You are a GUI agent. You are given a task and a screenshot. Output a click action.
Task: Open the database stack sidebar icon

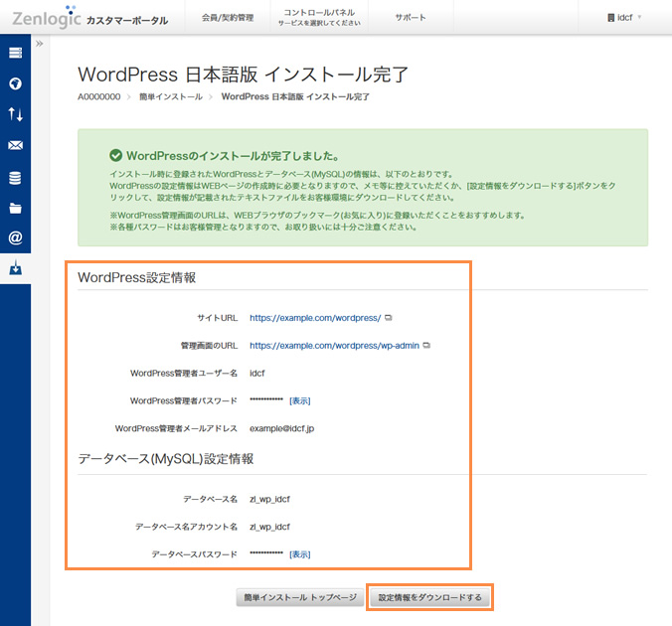click(16, 178)
